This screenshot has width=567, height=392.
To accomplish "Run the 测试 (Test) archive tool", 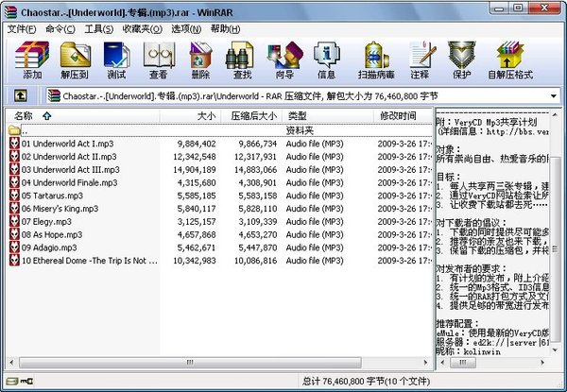I will click(x=116, y=60).
